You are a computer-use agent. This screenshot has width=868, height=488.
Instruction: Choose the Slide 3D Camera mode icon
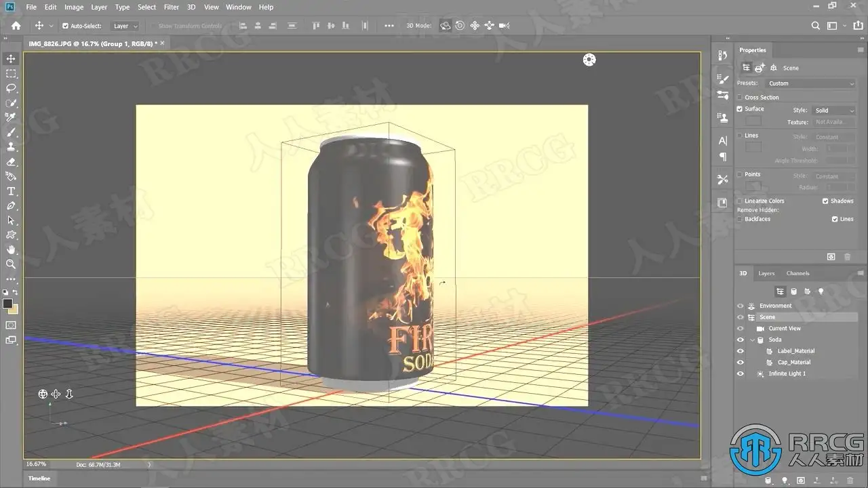tap(490, 26)
